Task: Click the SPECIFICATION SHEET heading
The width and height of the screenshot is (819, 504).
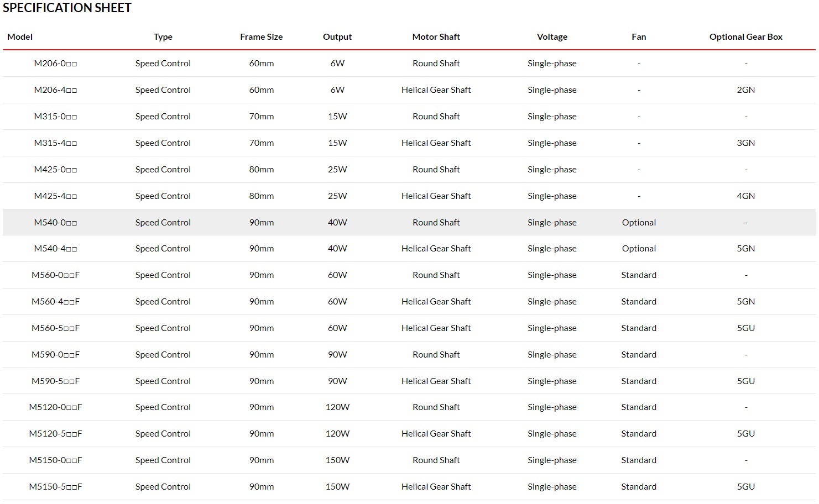Action: tap(67, 8)
